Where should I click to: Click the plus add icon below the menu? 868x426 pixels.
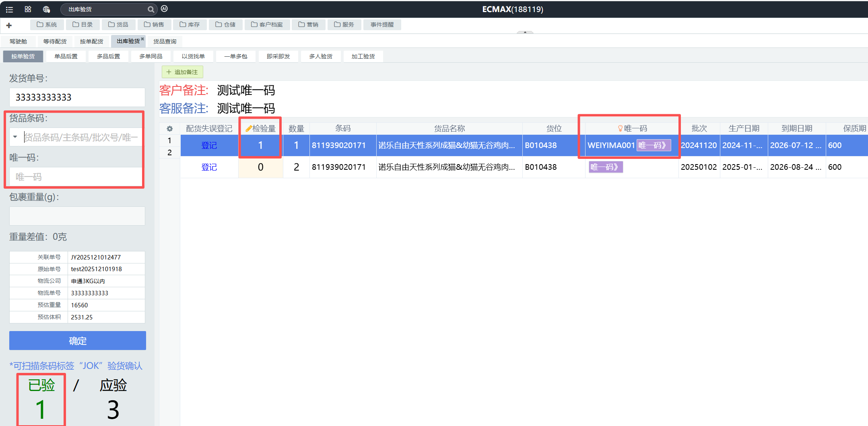9,25
